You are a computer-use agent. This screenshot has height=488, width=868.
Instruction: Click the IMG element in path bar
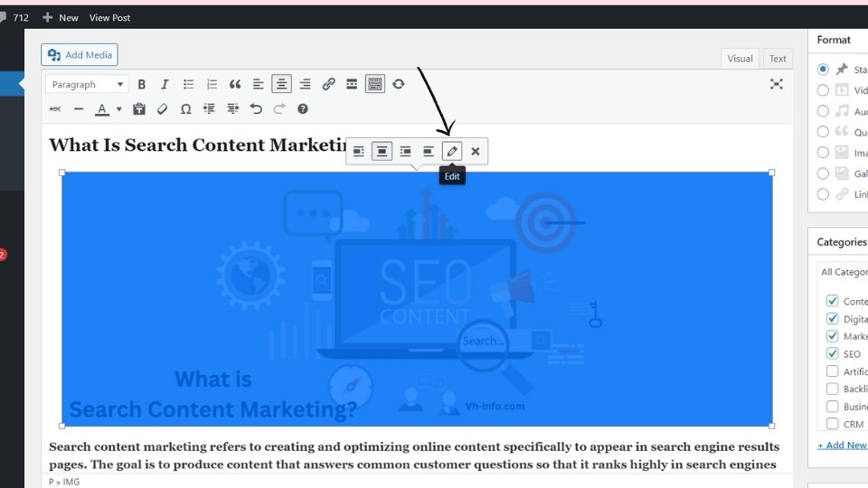point(71,482)
